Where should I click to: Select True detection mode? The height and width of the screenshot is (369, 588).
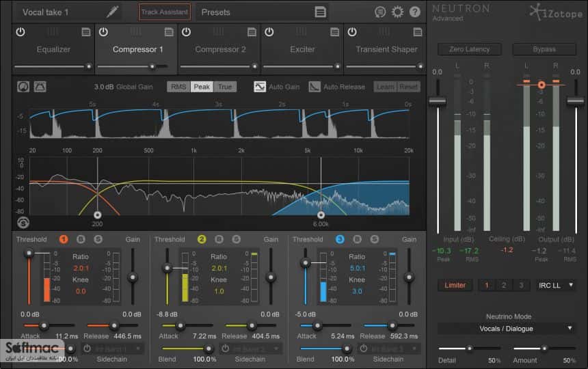tap(225, 87)
